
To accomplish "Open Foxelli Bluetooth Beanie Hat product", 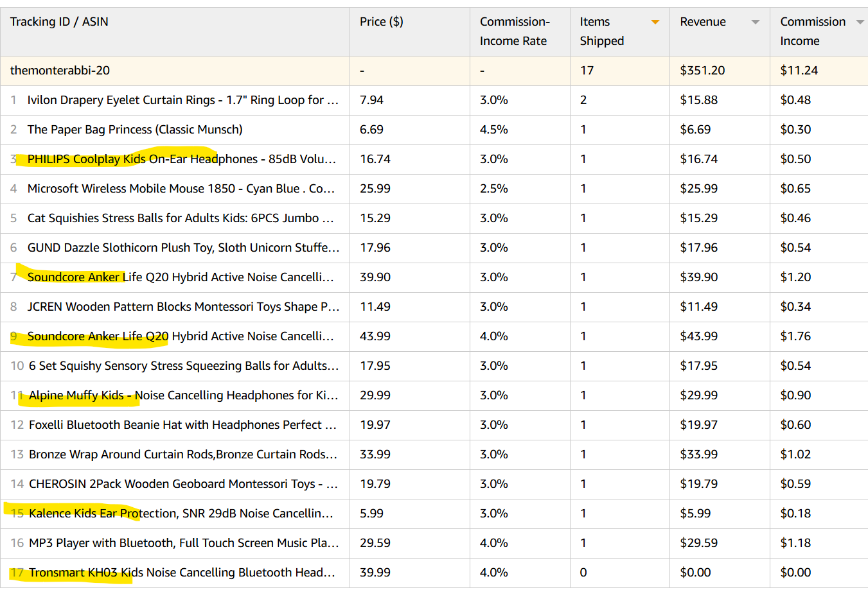I will pyautogui.click(x=183, y=425).
